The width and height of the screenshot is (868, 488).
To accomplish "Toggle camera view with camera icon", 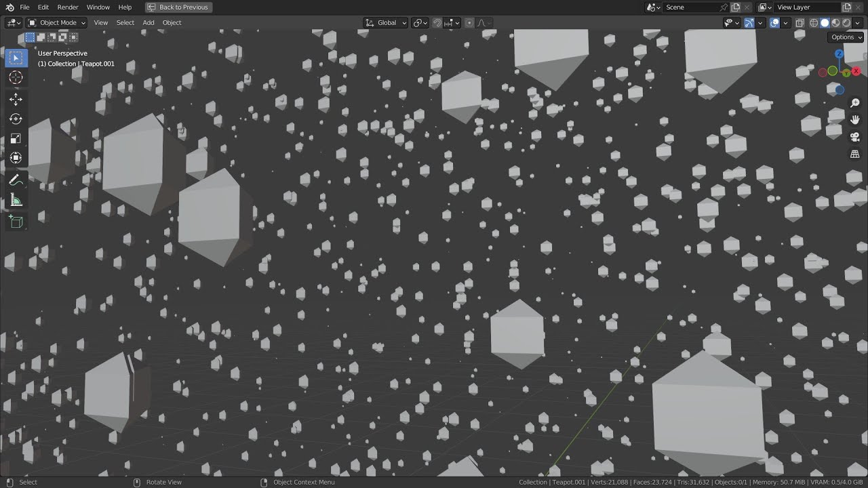I will (x=855, y=137).
